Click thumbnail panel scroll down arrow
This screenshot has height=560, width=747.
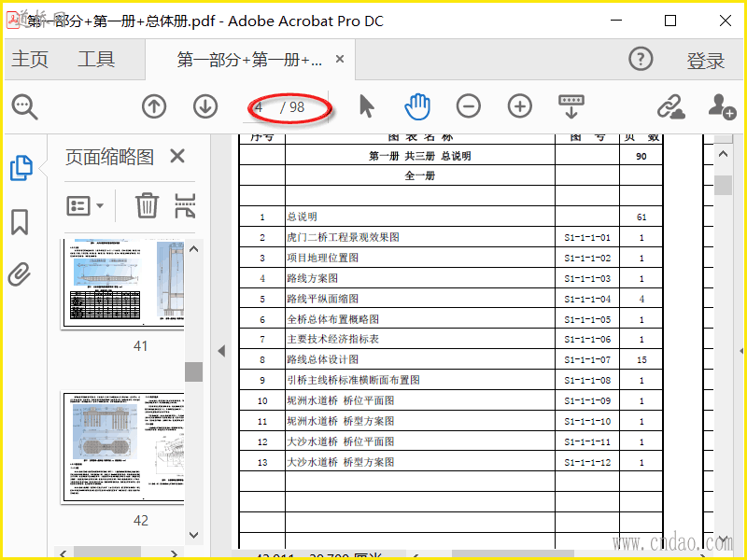point(194,535)
